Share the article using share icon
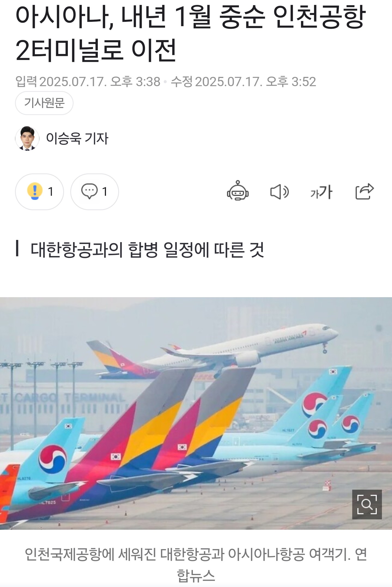The height and width of the screenshot is (587, 392). pyautogui.click(x=364, y=191)
